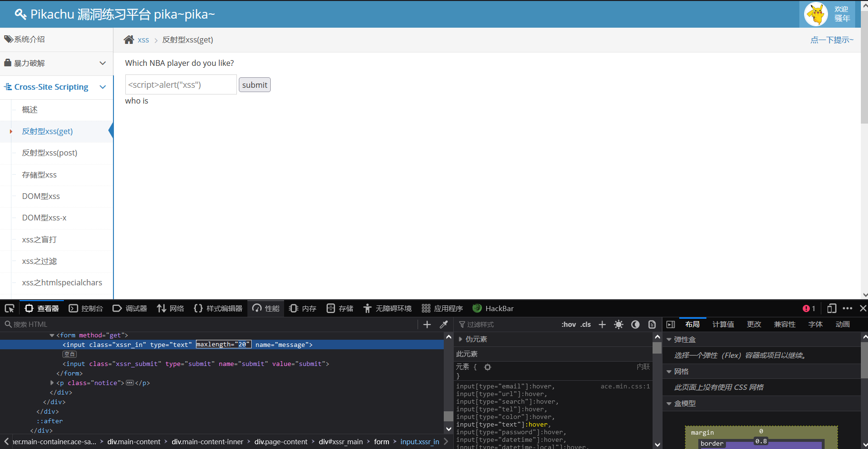
Task: Open the ace.min.css:1 source link
Action: (625, 386)
